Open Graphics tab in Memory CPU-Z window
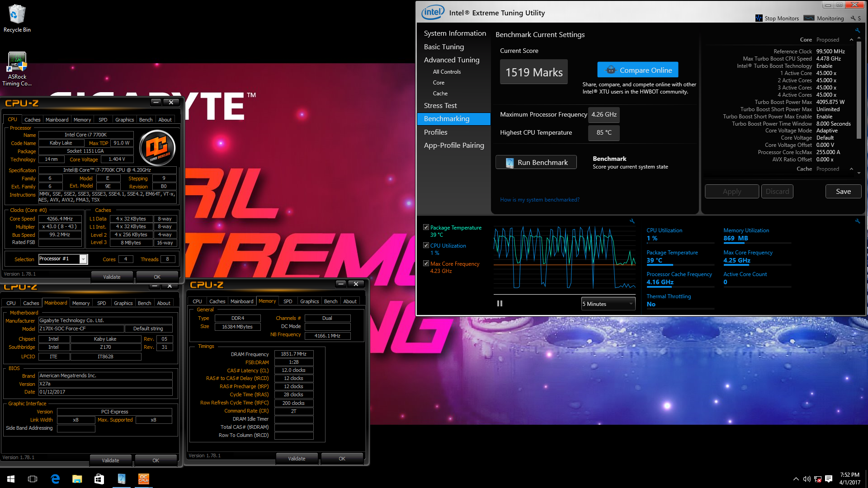This screenshot has width=868, height=488. (309, 301)
